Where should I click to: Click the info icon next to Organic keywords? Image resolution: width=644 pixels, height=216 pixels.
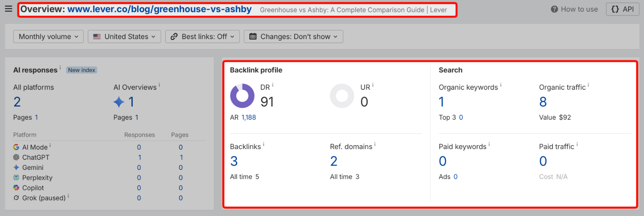(501, 85)
